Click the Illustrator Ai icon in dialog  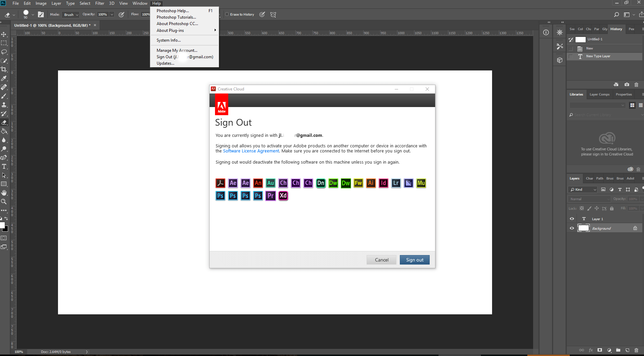[371, 183]
